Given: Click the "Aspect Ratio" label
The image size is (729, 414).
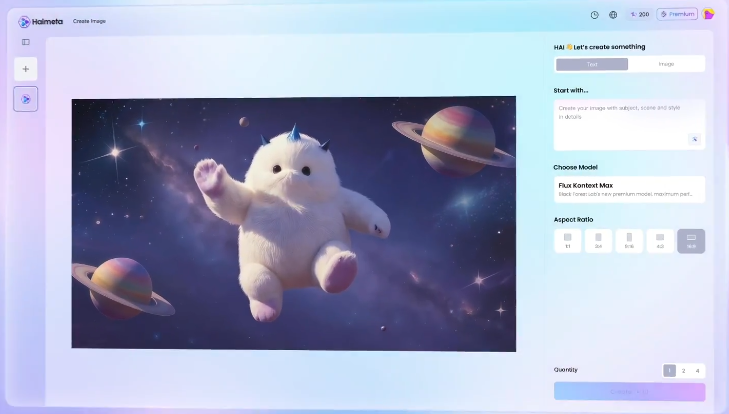Looking at the screenshot, I should pyautogui.click(x=573, y=220).
